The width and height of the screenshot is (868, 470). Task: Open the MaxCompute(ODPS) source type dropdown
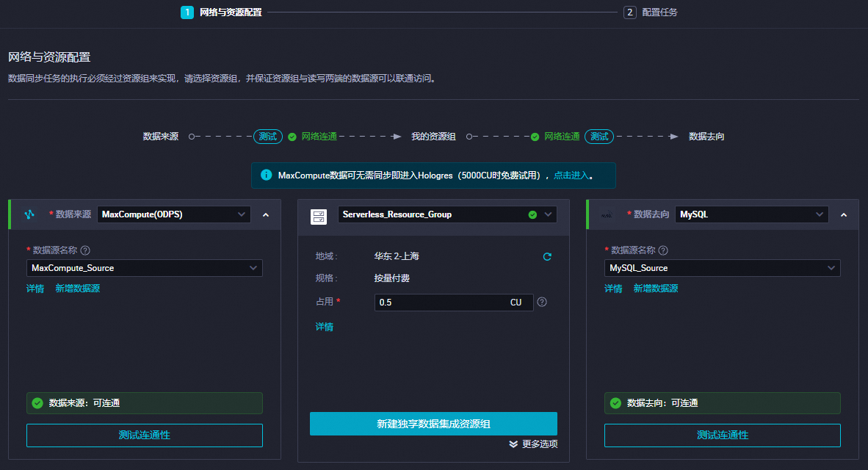174,214
